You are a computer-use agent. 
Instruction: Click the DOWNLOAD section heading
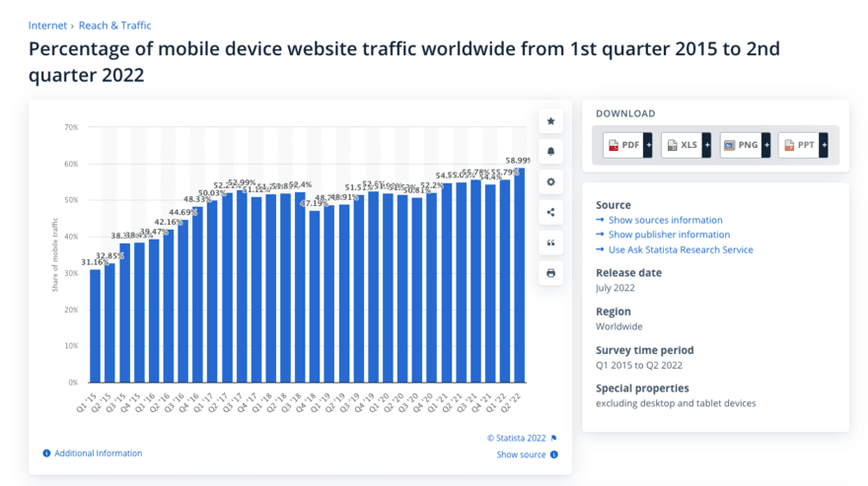(625, 113)
